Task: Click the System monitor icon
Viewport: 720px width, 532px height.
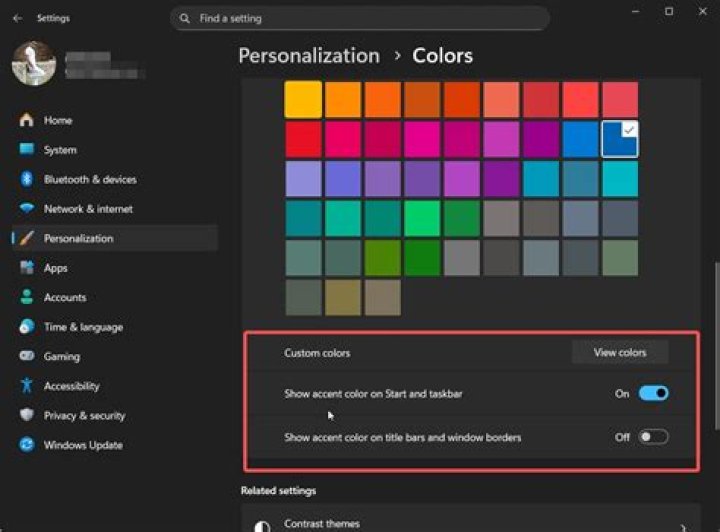Action: [27, 149]
